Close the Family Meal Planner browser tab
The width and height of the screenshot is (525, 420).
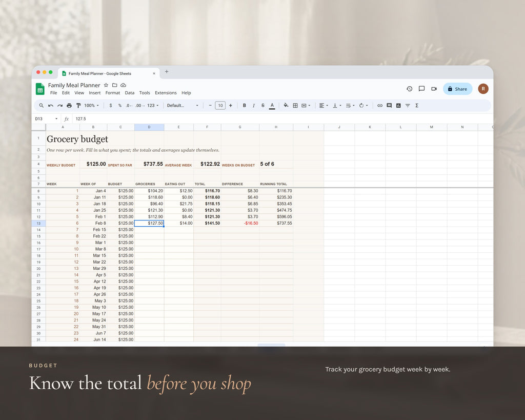click(154, 73)
